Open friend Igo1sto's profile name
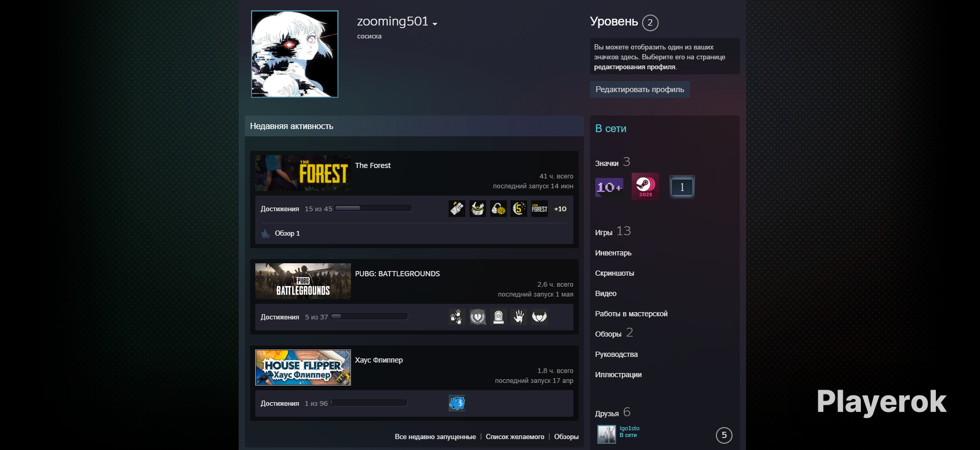This screenshot has height=450, width=980. [630, 428]
